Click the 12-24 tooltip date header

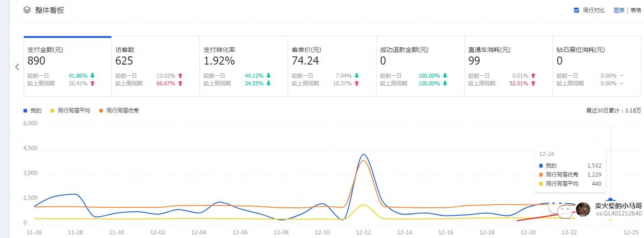coord(547,154)
